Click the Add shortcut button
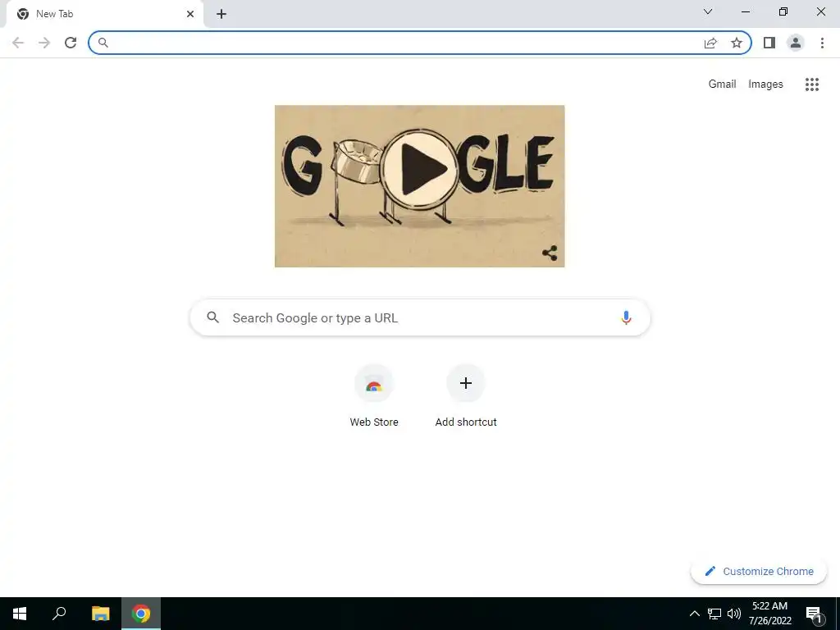840x630 pixels. [x=466, y=395]
